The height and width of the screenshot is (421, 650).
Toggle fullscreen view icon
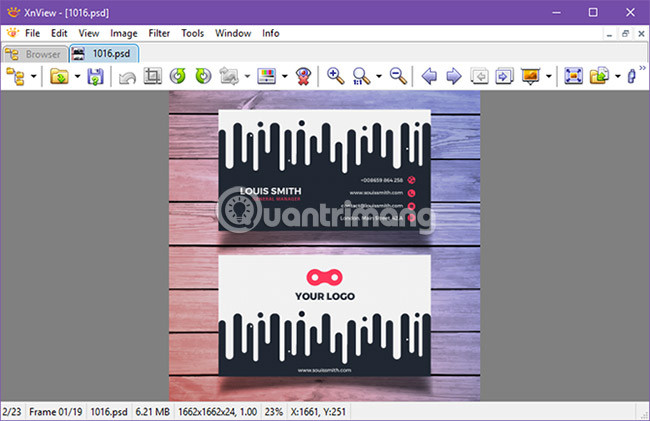click(x=573, y=76)
